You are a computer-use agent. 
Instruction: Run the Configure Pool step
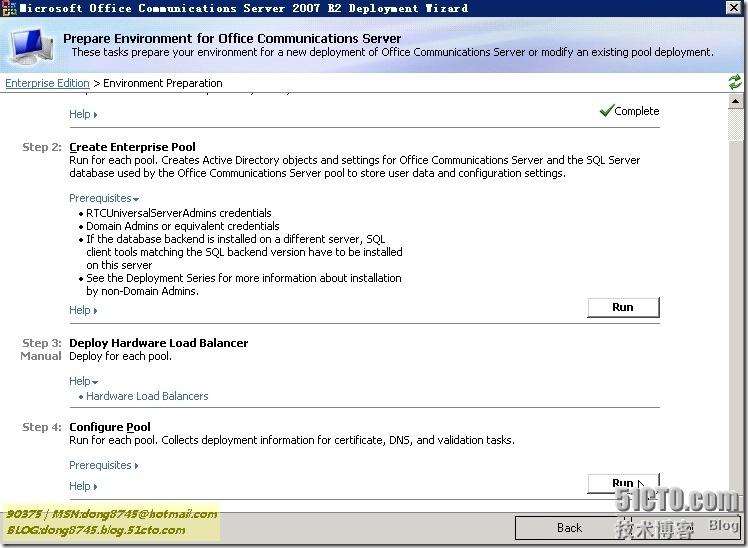pyautogui.click(x=623, y=483)
